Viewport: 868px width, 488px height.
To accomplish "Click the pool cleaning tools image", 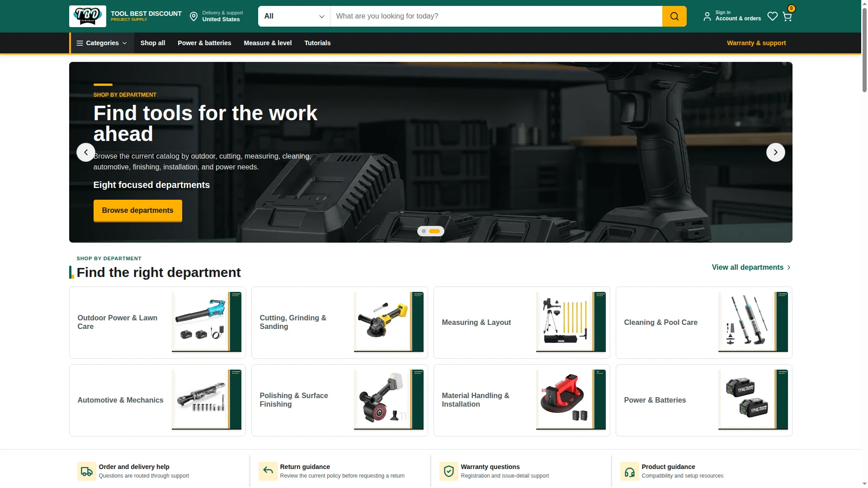I will (x=753, y=322).
